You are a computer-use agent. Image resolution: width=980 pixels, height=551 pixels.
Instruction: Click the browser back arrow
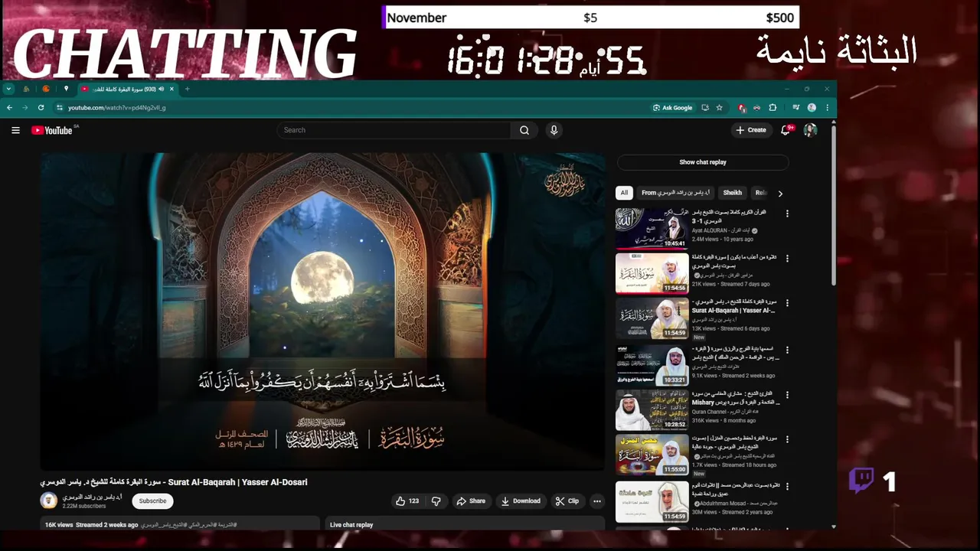click(9, 108)
